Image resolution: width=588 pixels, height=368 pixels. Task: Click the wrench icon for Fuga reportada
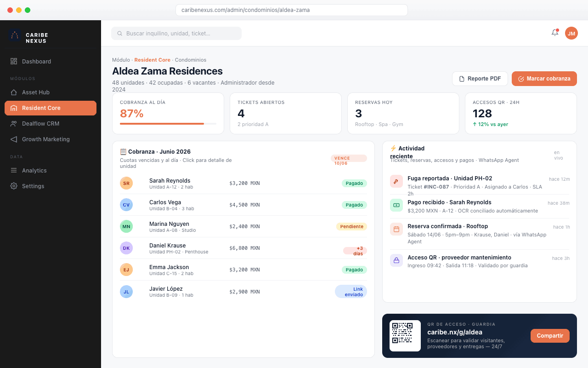396,181
